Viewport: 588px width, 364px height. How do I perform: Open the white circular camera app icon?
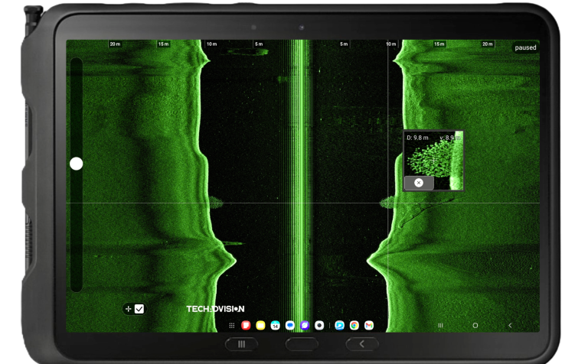coord(319,325)
